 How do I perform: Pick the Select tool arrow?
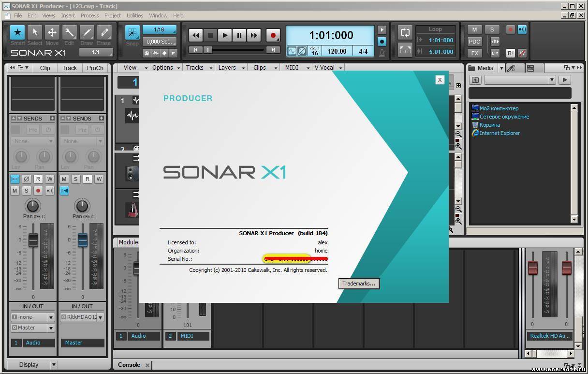click(x=35, y=33)
